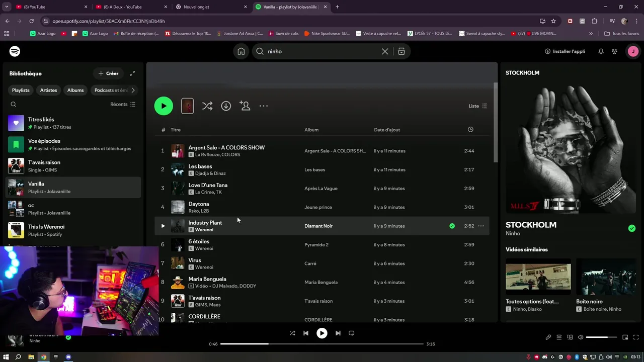Open Diamant Noir album link

click(x=318, y=226)
